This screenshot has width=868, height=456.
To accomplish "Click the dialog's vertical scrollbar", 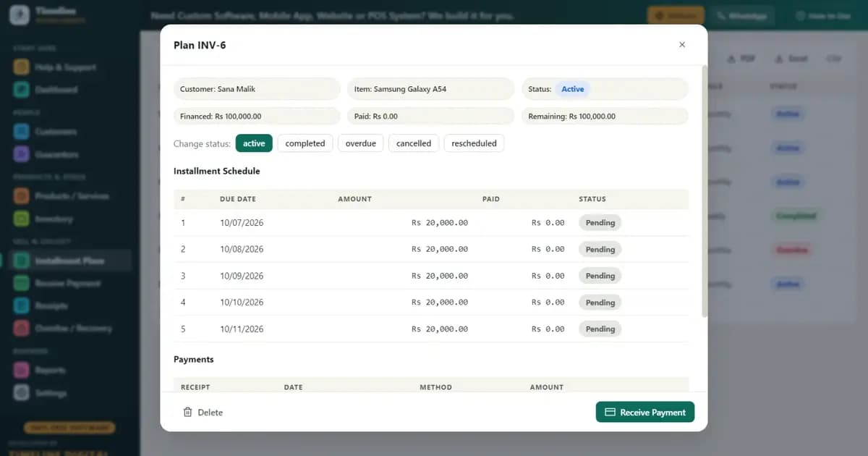I will pyautogui.click(x=705, y=191).
